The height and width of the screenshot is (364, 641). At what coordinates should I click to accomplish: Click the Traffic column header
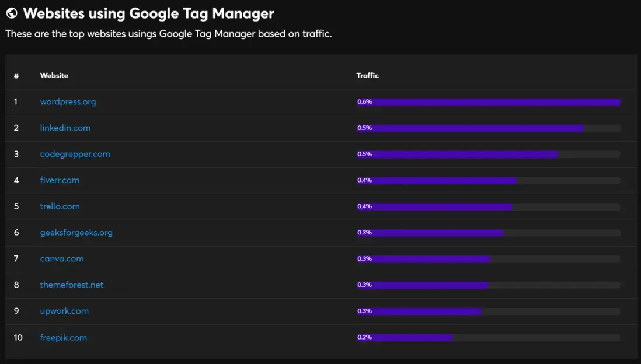tap(368, 76)
